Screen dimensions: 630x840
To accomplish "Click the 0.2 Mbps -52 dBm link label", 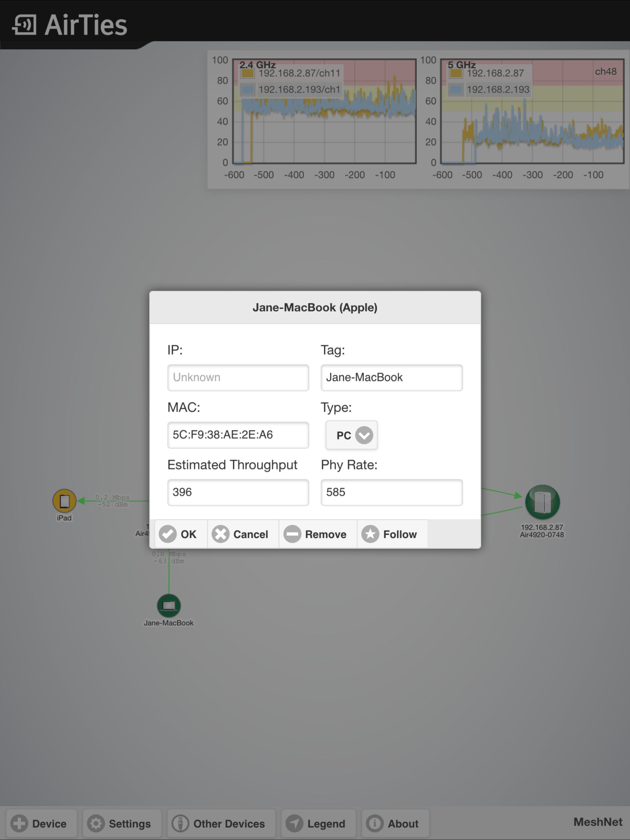I will pyautogui.click(x=113, y=501).
